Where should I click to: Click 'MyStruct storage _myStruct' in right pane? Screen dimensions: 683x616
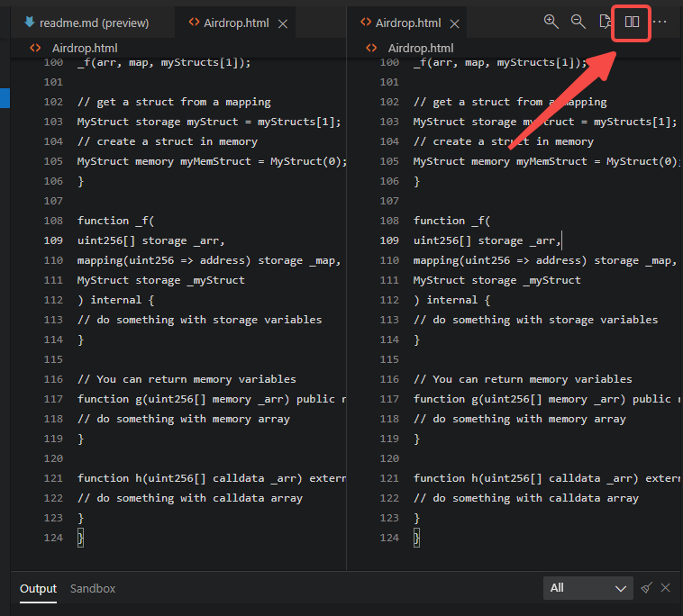pyautogui.click(x=497, y=280)
